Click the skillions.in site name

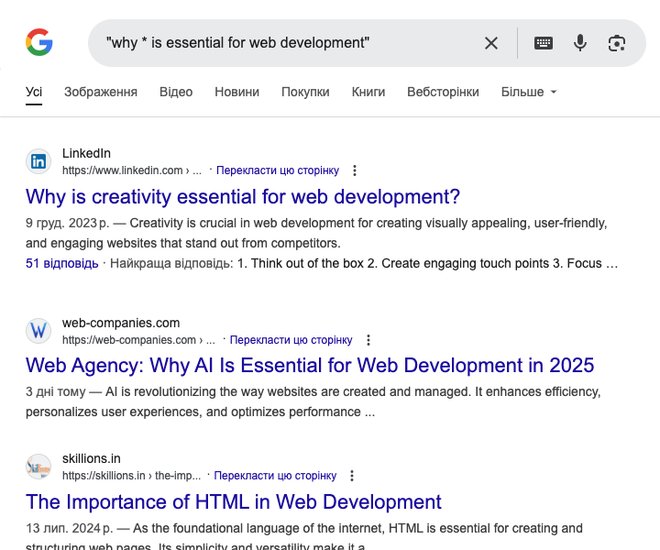pos(91,458)
